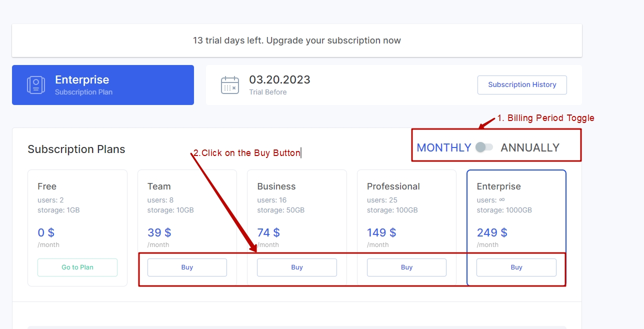This screenshot has height=329, width=644.
Task: Click users: 8 text
Action: pos(160,200)
